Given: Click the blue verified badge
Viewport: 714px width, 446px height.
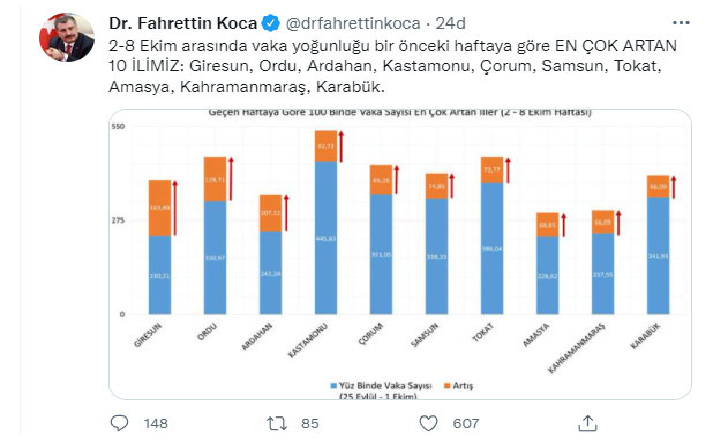Looking at the screenshot, I should [x=269, y=23].
